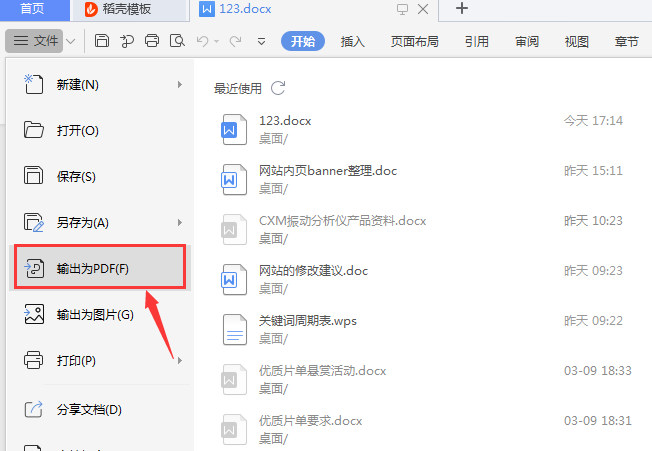
Task: Click the save-as icon beside 另存为(A)
Action: coord(34,222)
